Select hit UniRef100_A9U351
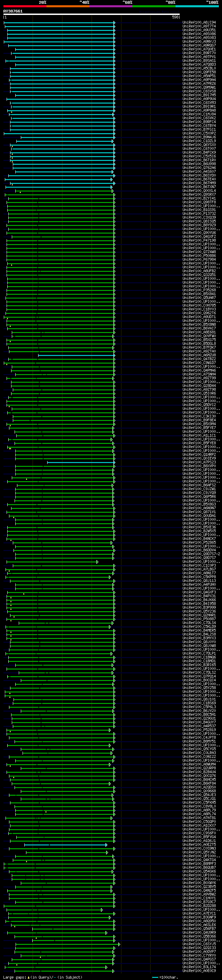This screenshot has width=222, height=980. point(199,30)
